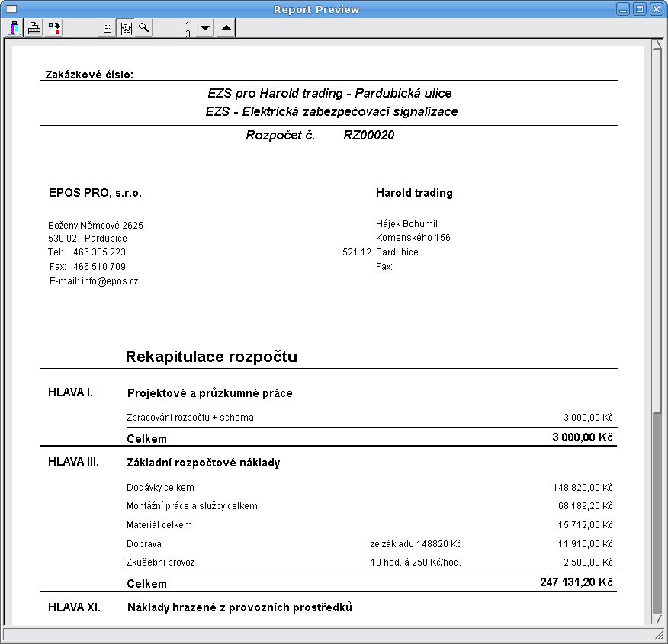The image size is (668, 644).
Task: Print the report with printer icon
Action: click(34, 29)
